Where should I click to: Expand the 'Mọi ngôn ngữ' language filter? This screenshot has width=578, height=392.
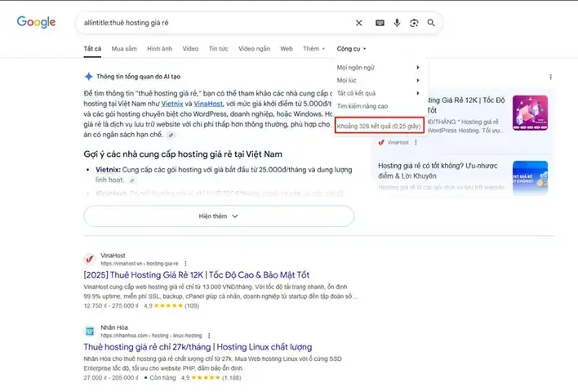click(x=378, y=67)
